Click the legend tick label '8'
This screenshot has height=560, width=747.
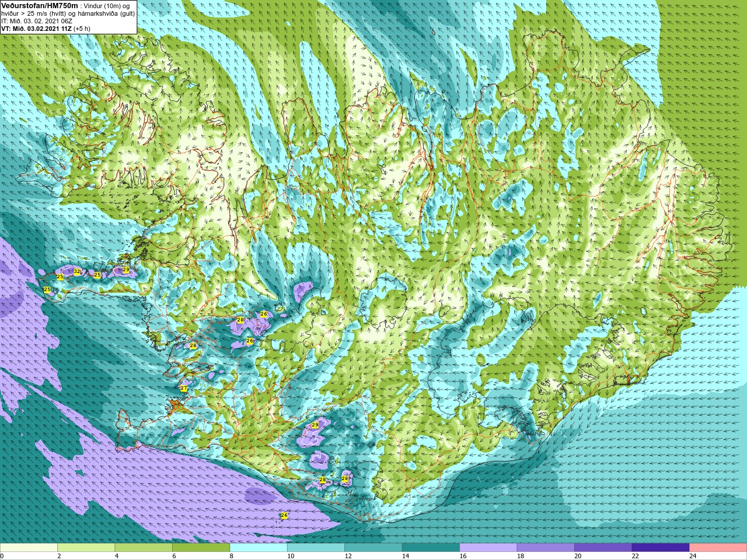pos(231,556)
